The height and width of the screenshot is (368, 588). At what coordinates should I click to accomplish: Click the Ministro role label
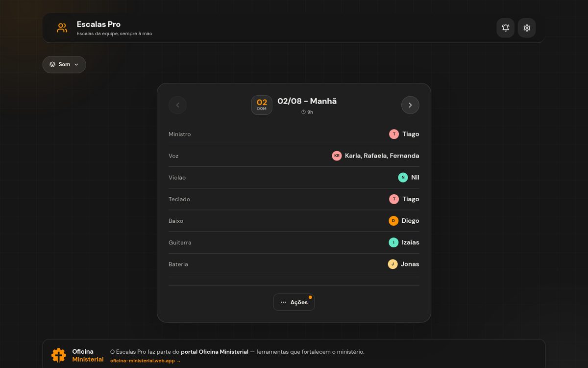[180, 134]
